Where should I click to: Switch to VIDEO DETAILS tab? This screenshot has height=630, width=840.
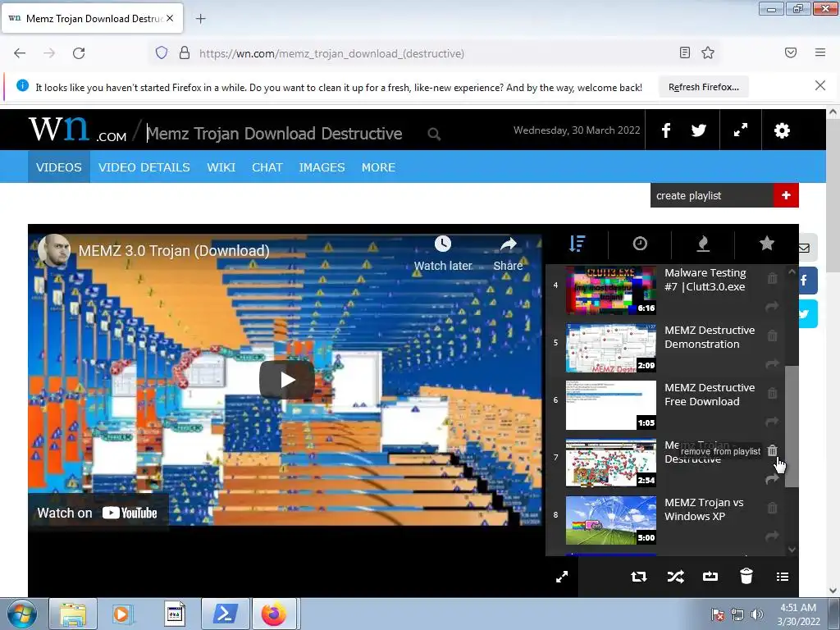144,167
